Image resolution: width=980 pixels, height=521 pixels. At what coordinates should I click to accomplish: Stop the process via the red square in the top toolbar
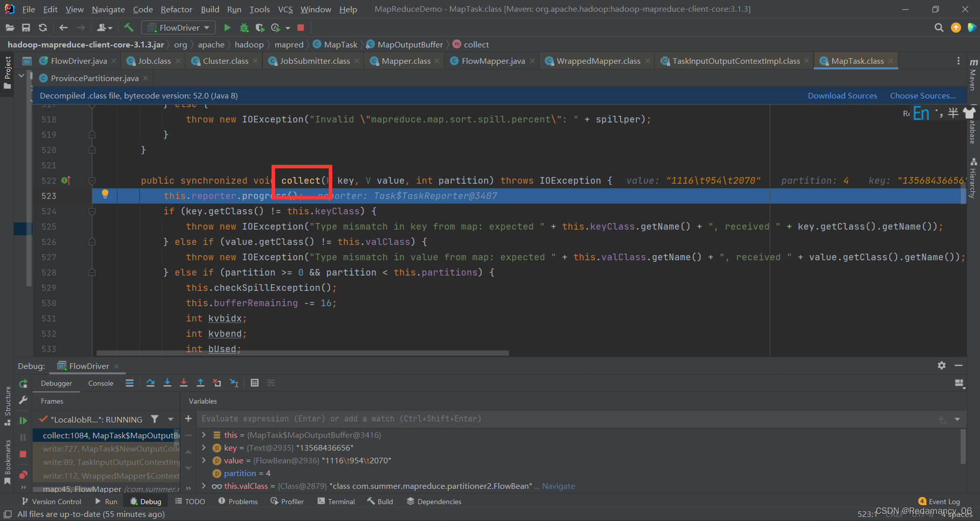click(301, 28)
